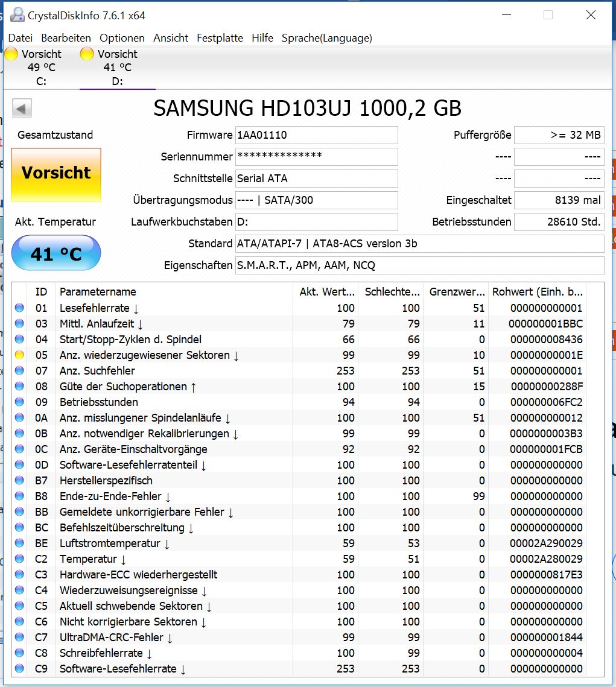Click status icon for Start/Stopp-Zyklen d. Spindel
The width and height of the screenshot is (616, 687).
19,339
